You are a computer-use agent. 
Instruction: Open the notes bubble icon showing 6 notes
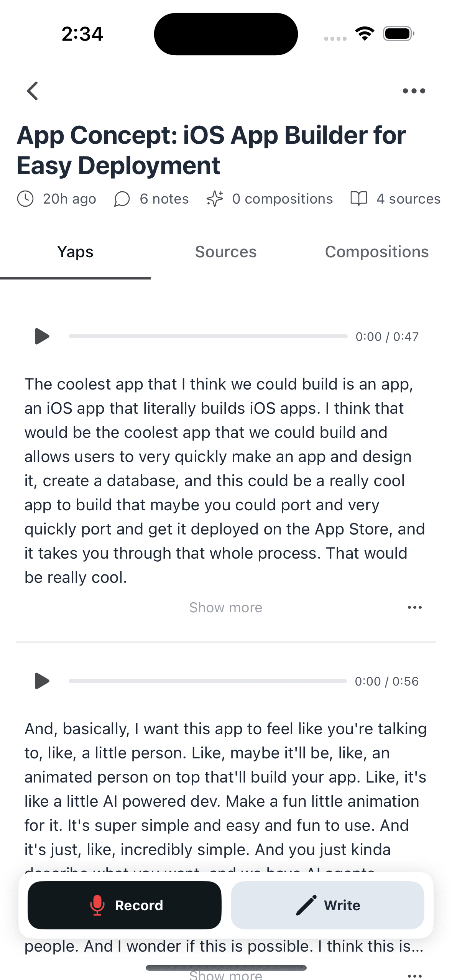click(x=122, y=199)
